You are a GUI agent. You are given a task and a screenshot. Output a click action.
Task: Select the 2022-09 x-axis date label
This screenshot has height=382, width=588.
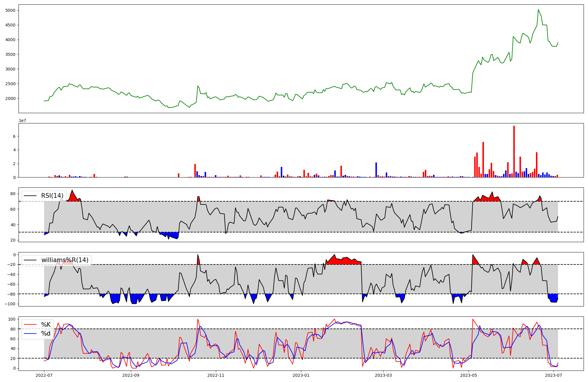pos(131,375)
